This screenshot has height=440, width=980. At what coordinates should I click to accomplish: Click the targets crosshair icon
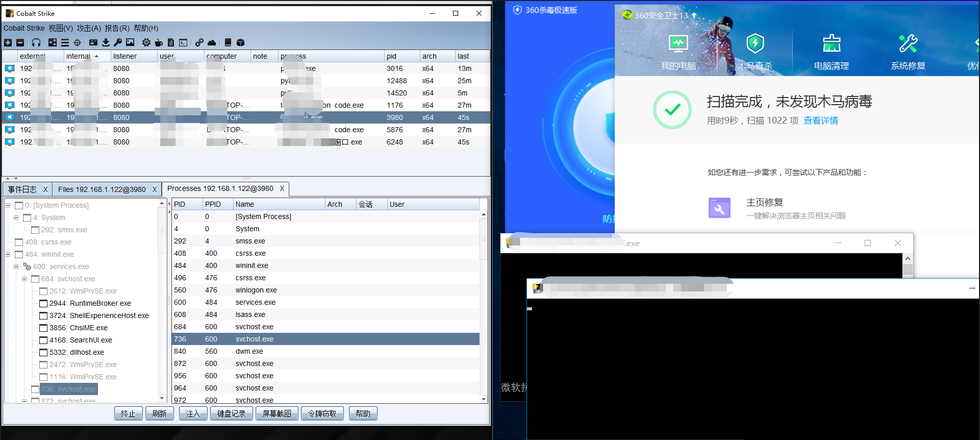(x=77, y=42)
